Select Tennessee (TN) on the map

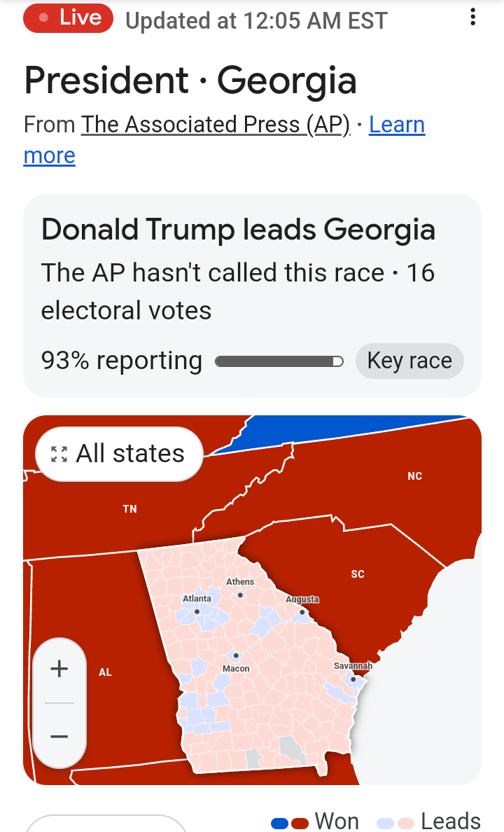click(129, 509)
